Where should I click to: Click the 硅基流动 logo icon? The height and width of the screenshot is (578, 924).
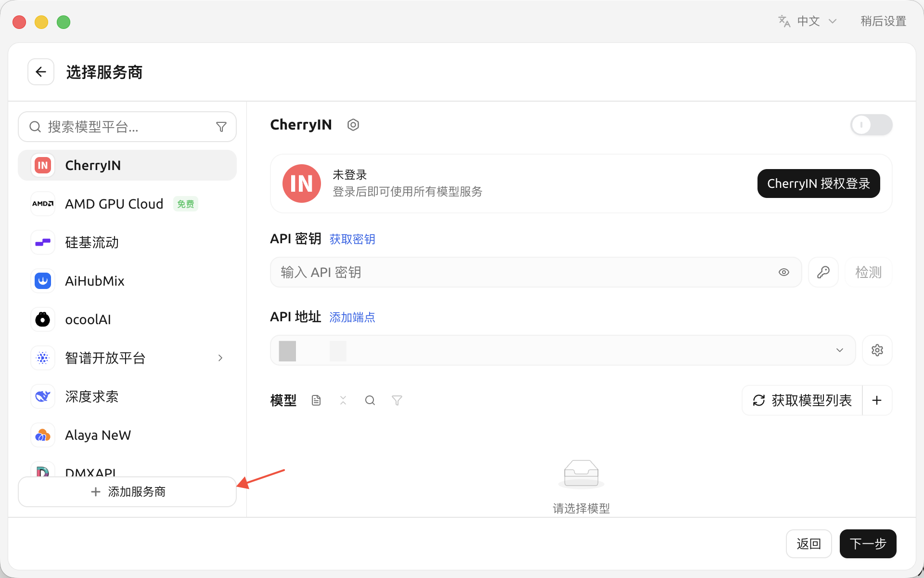tap(43, 242)
